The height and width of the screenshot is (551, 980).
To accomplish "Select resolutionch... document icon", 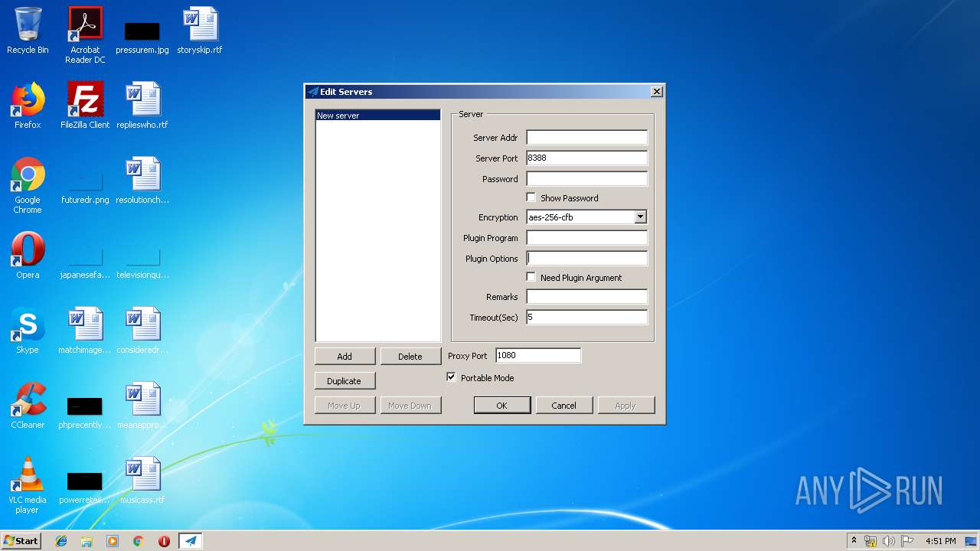I will 142,181.
